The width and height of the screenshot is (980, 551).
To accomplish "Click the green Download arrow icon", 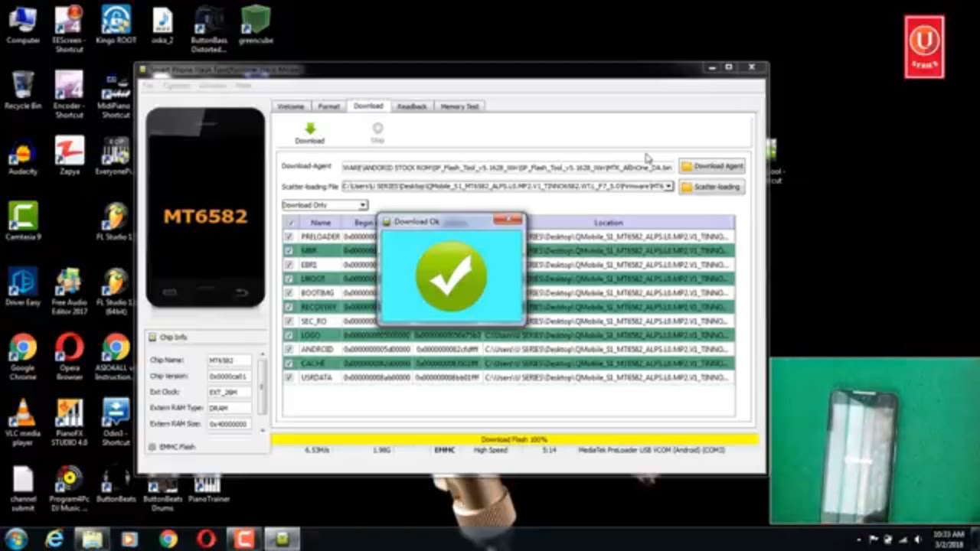I will 310,129.
